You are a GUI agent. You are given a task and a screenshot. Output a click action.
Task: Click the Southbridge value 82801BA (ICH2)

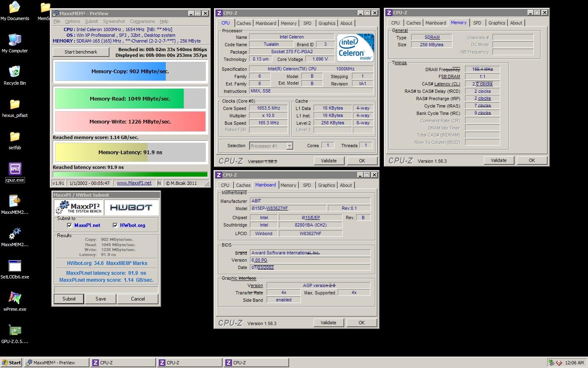click(x=310, y=225)
